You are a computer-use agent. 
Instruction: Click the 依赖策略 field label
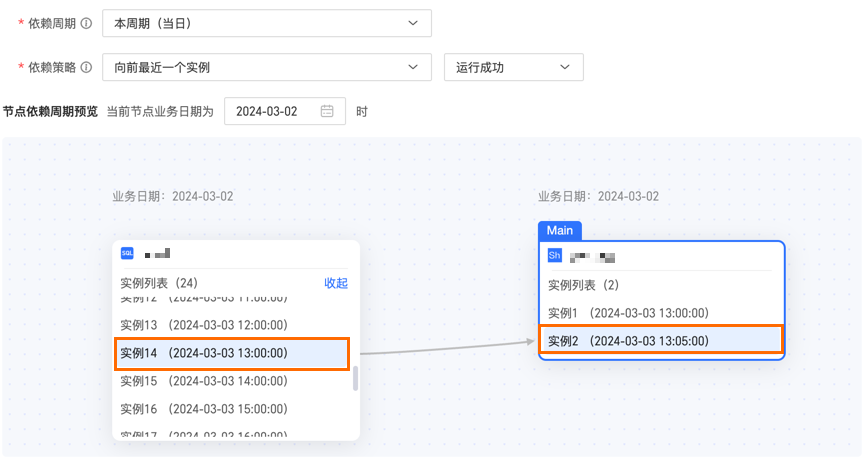click(x=52, y=67)
